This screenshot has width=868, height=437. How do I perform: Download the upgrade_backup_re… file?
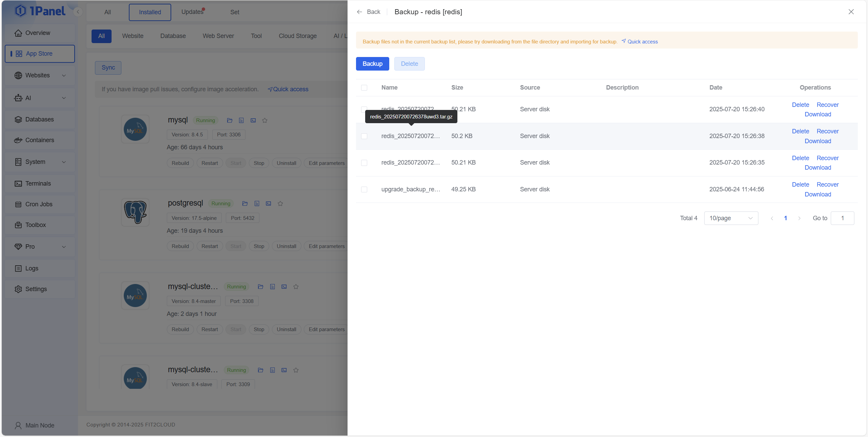click(817, 194)
